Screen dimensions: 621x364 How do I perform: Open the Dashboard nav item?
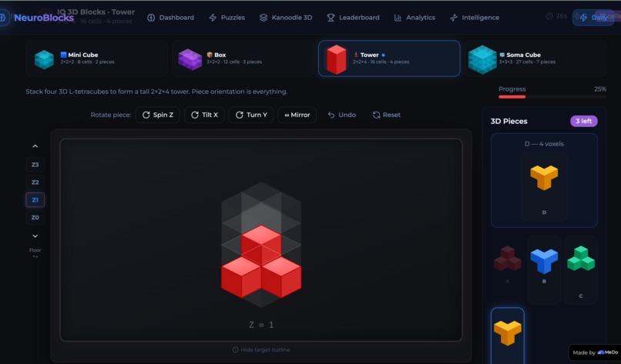(170, 18)
